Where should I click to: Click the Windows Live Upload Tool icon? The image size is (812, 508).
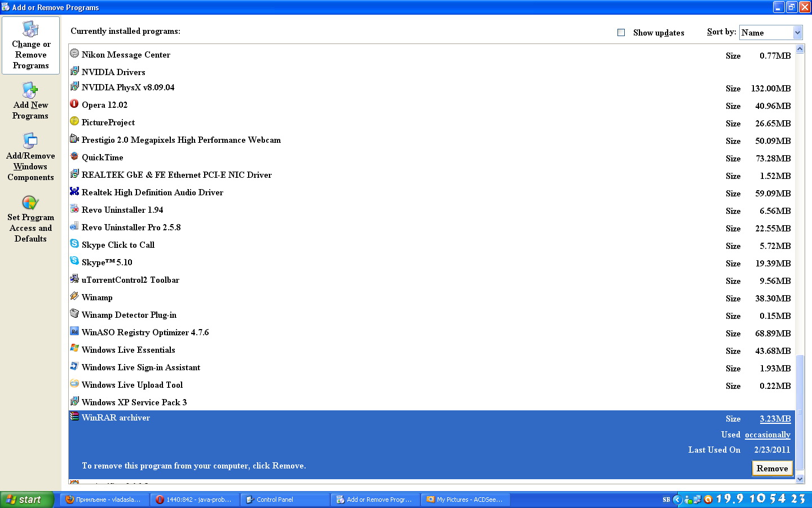74,384
